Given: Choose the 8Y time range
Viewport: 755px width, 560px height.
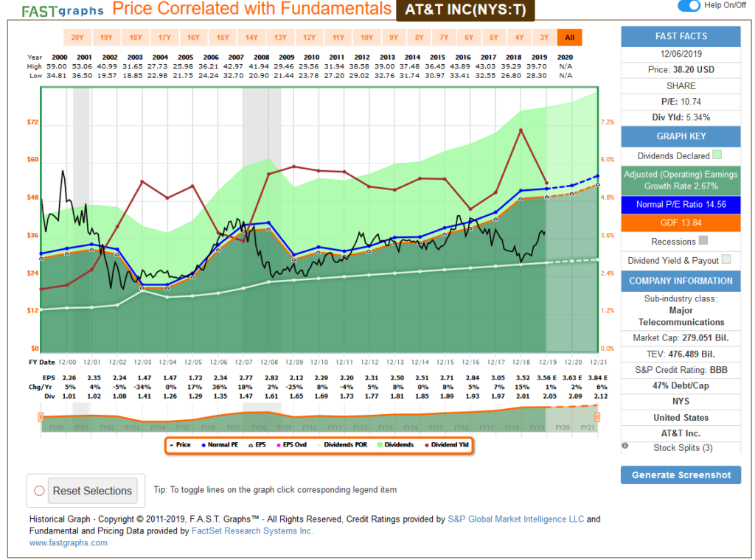Looking at the screenshot, I should pos(419,38).
